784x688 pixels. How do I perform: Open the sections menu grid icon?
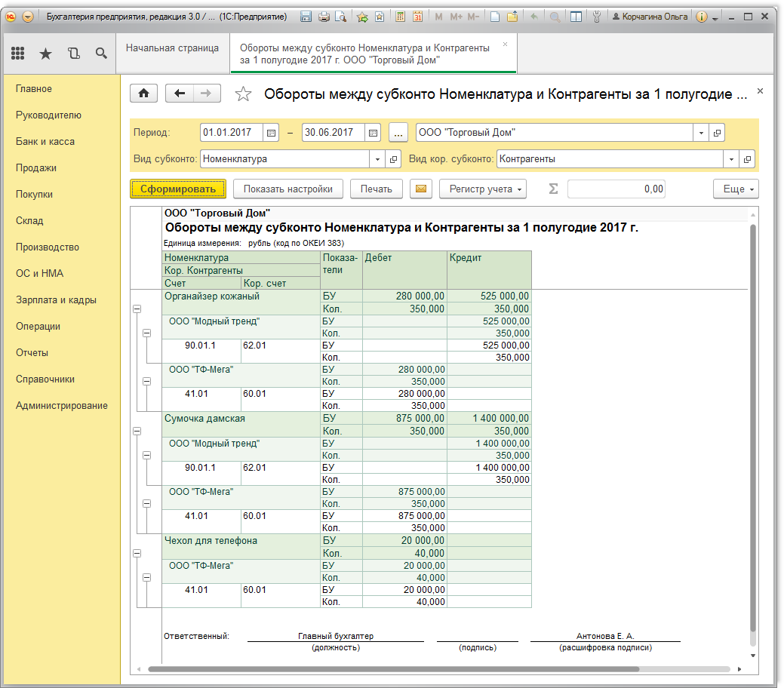click(x=17, y=53)
